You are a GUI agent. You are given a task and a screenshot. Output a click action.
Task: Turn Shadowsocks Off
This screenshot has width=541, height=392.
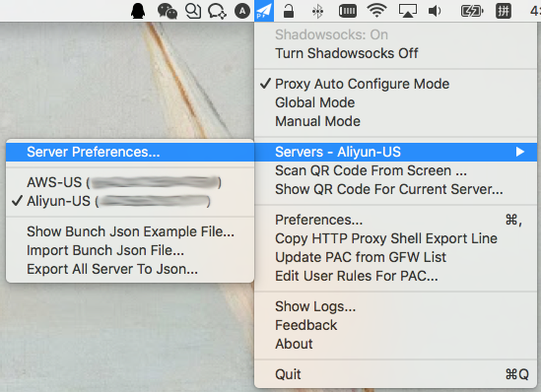coord(396,53)
